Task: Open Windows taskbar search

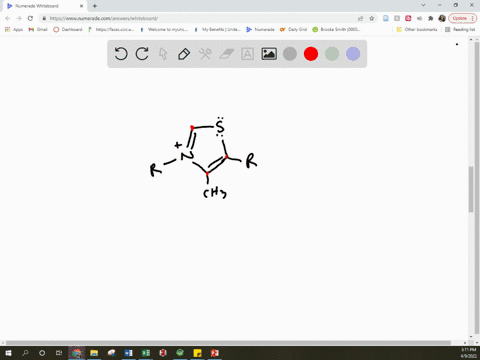Action: [x=25, y=353]
